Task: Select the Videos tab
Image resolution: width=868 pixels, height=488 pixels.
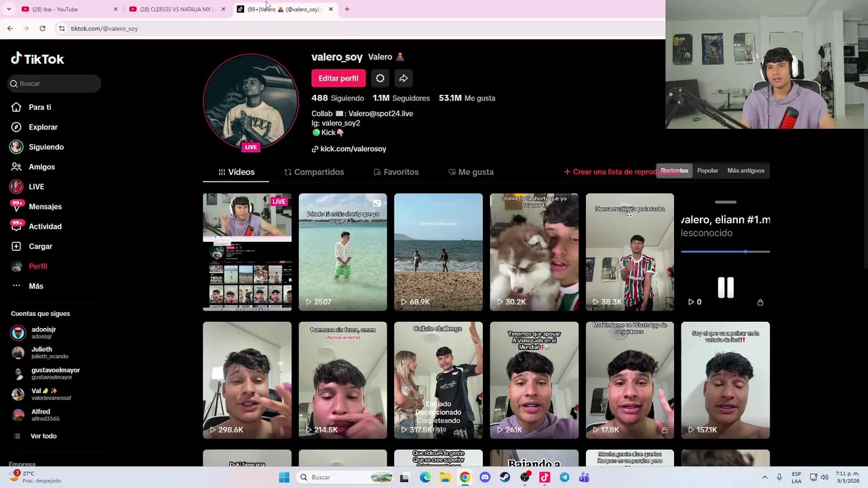Action: coord(236,172)
